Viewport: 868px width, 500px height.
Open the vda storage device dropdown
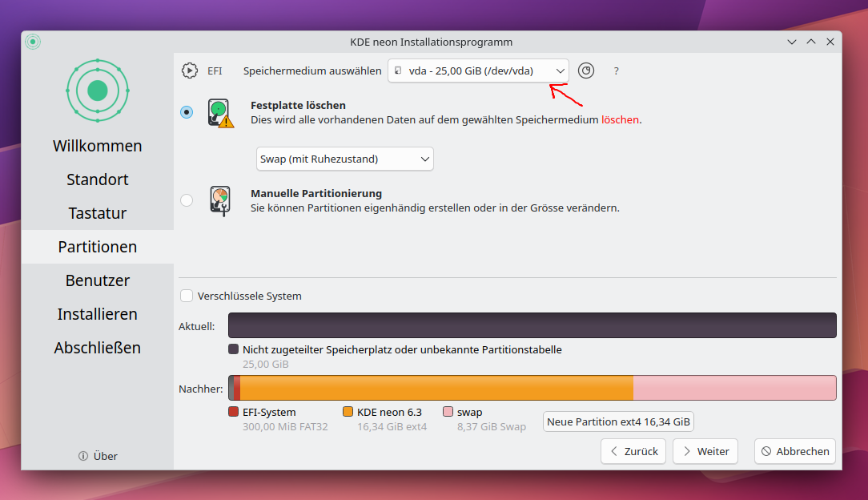tap(478, 71)
